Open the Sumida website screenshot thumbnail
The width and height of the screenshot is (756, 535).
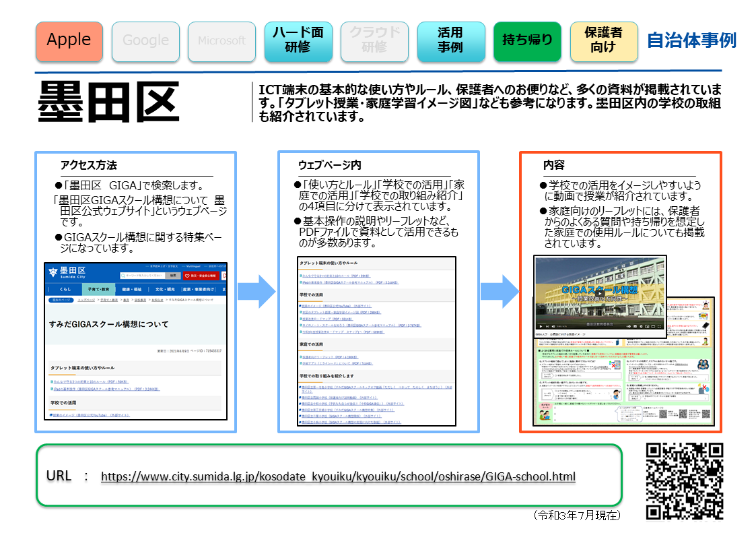(x=135, y=341)
